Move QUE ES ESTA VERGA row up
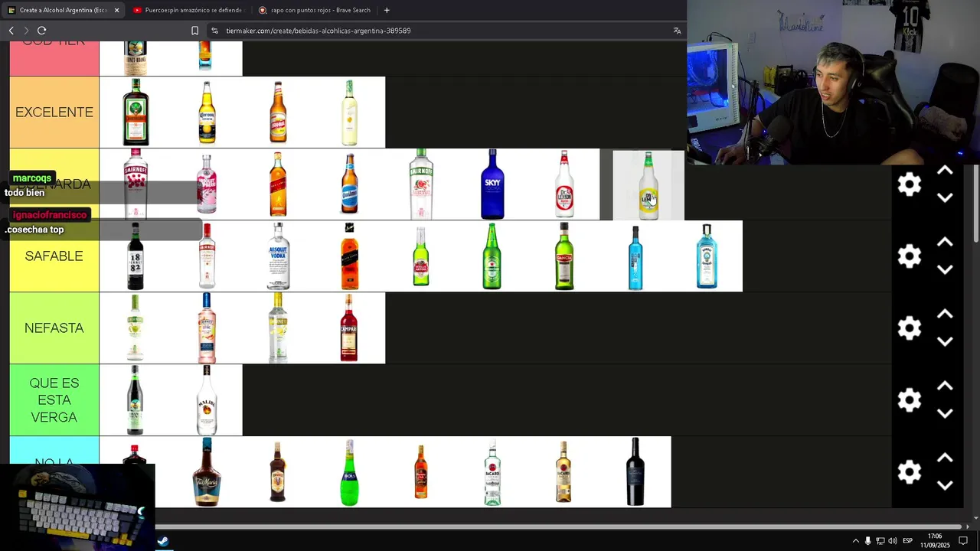This screenshot has width=980, height=551. [945, 386]
